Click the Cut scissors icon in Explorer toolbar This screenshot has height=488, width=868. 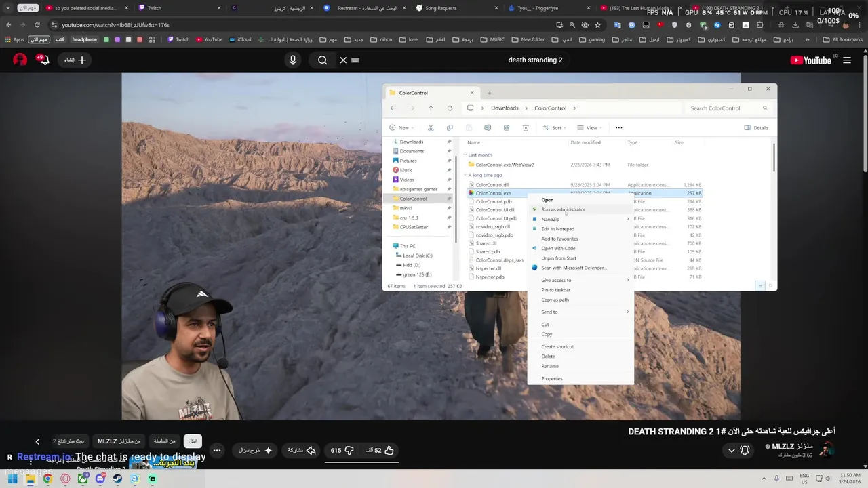431,128
